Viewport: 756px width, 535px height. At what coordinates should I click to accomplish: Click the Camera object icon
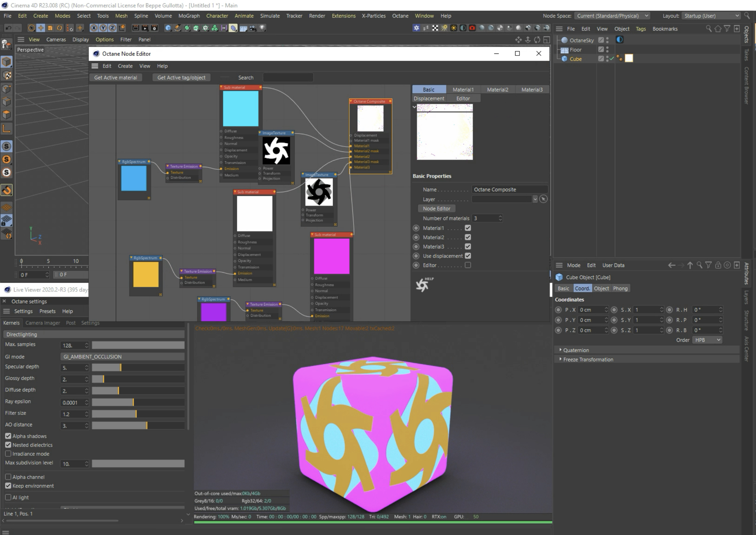coord(253,28)
